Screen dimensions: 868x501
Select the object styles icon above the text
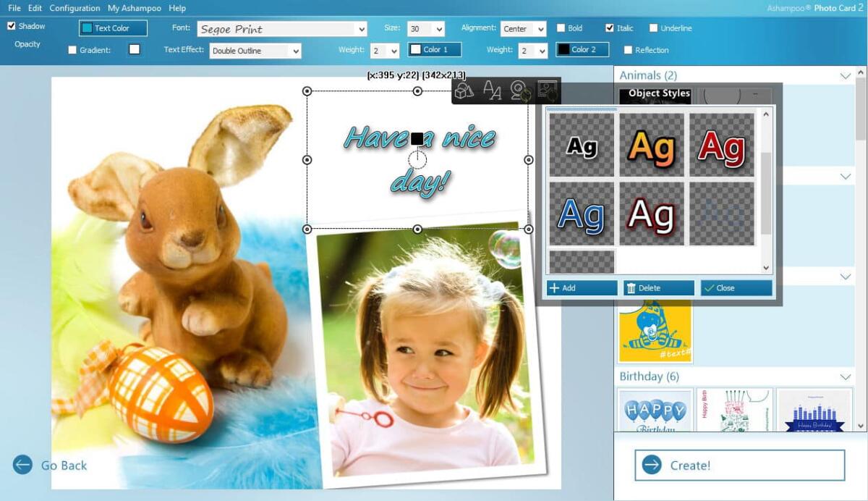464,90
